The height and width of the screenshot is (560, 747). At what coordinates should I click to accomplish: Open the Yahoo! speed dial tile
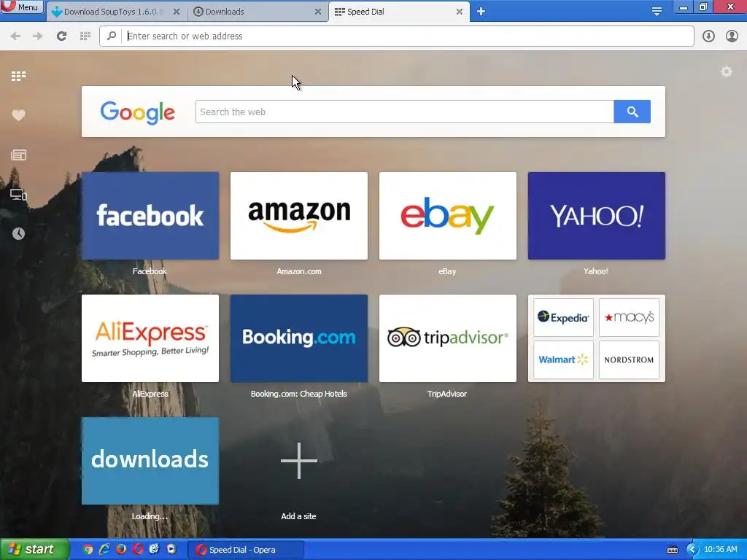click(x=597, y=216)
